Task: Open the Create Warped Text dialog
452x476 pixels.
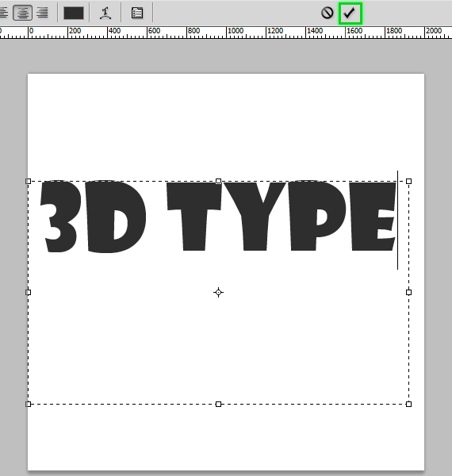Action: pos(105,13)
